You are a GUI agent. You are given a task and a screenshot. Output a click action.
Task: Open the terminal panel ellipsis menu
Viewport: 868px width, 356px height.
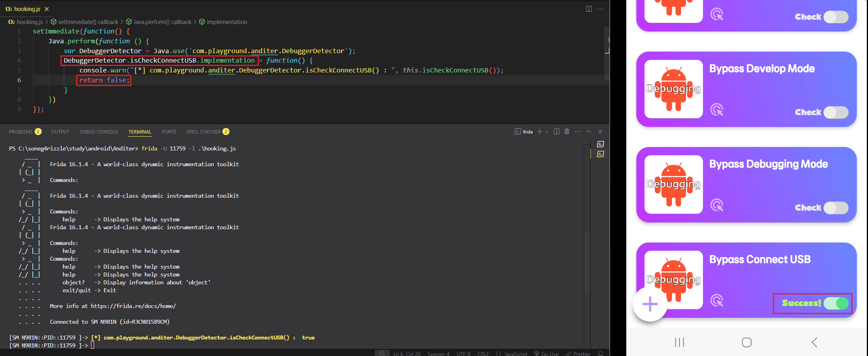(577, 132)
